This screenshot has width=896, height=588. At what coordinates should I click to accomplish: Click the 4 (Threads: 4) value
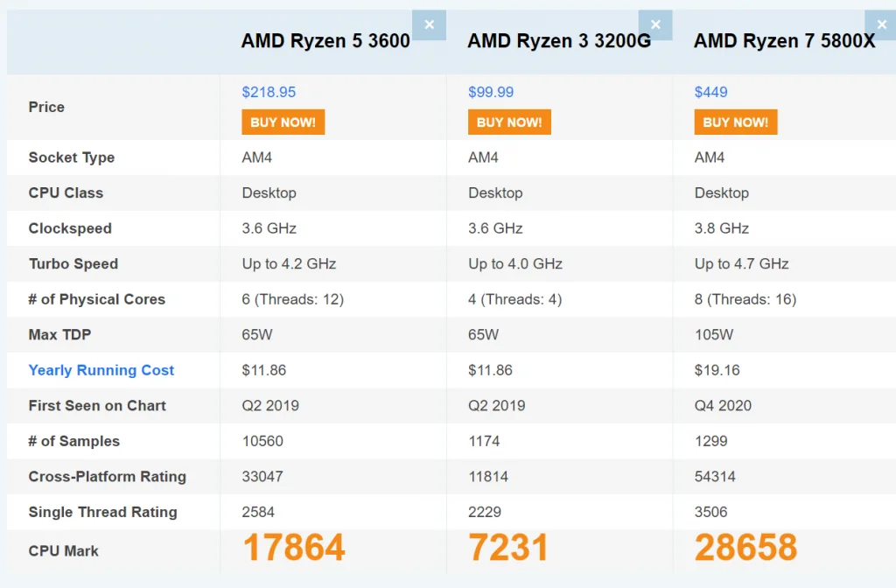coord(514,299)
